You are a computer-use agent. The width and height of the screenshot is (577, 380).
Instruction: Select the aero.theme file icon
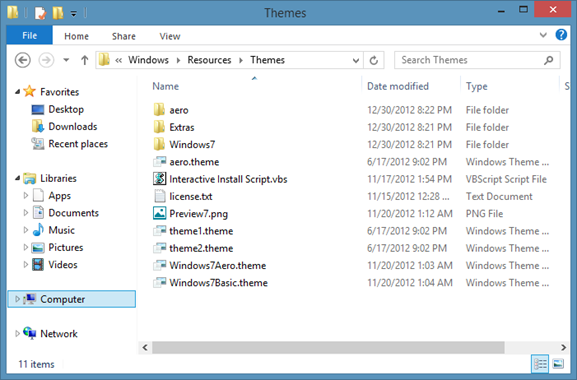160,161
